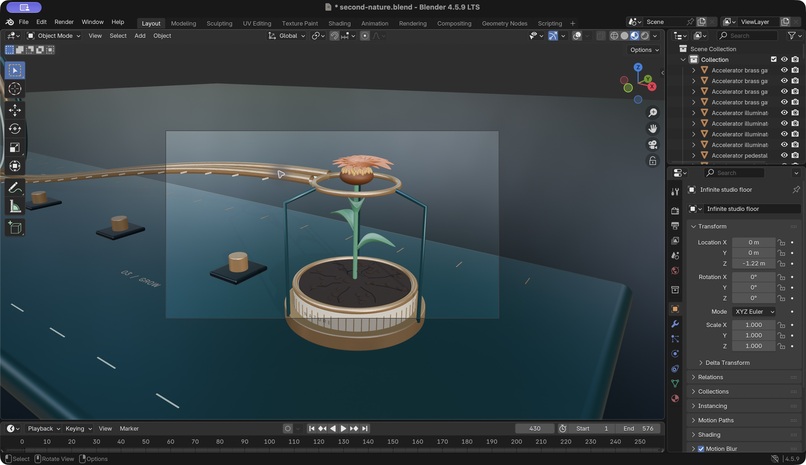The width and height of the screenshot is (806, 465).
Task: Toggle proportional editing in header
Action: pos(364,36)
